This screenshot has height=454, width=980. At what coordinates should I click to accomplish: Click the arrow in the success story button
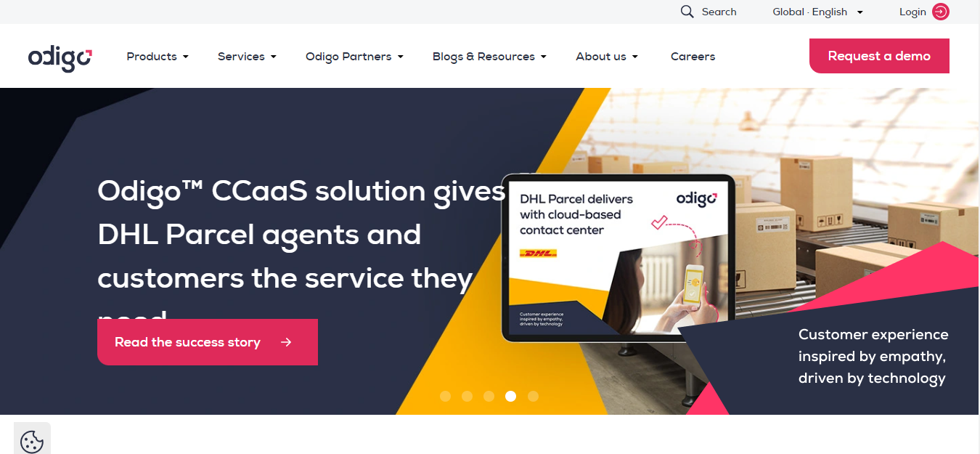286,342
